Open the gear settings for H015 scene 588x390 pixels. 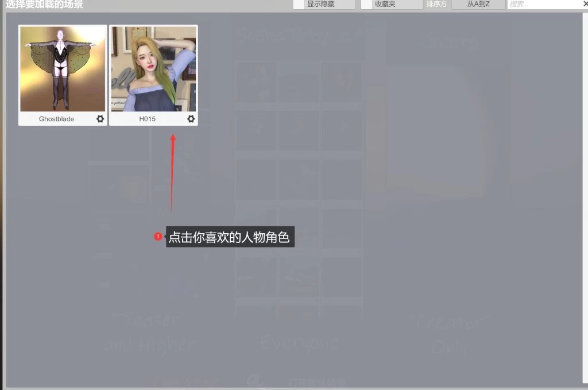[x=191, y=119]
